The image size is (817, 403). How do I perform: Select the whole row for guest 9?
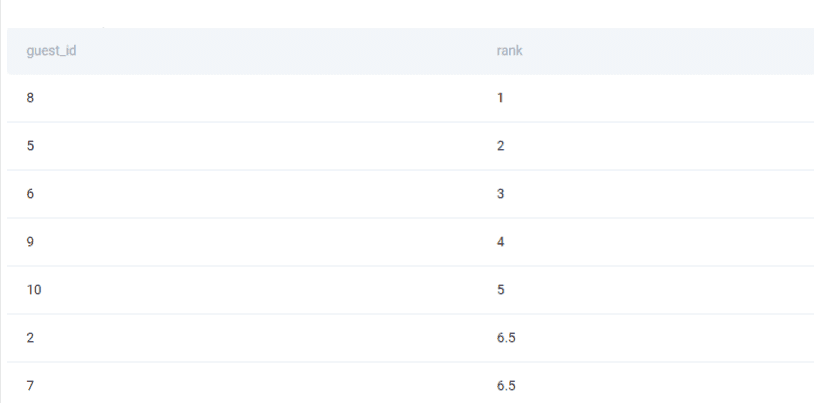click(x=260, y=242)
